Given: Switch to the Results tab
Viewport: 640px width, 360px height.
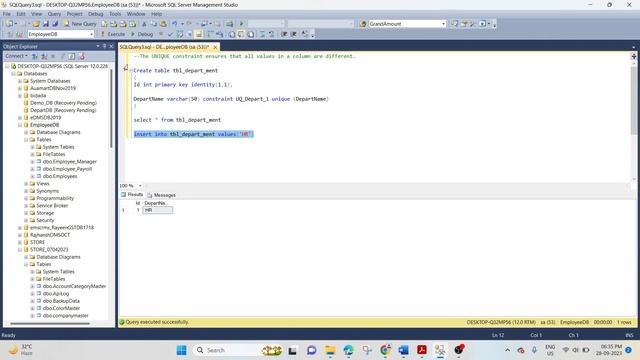Looking at the screenshot, I should click(x=132, y=195).
